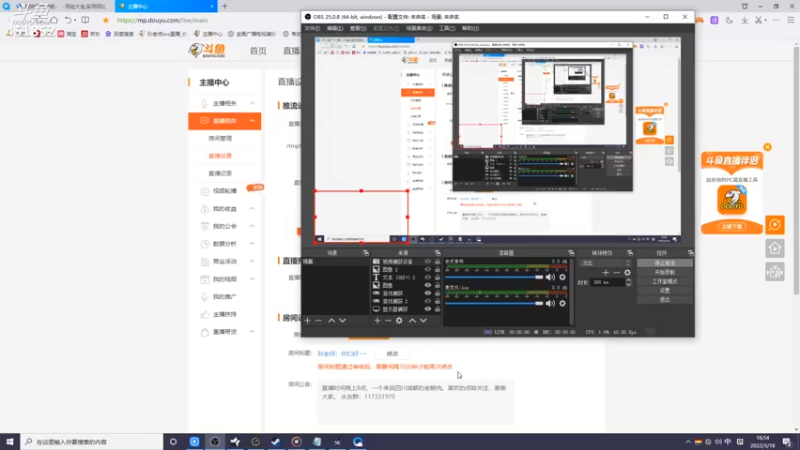Pop out the OBS scenes dock

pyautogui.click(x=366, y=253)
